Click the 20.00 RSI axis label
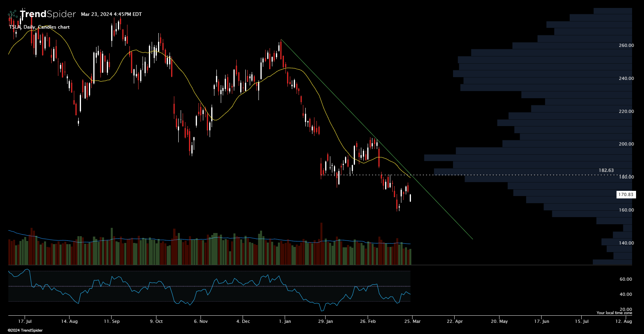 (x=626, y=309)
